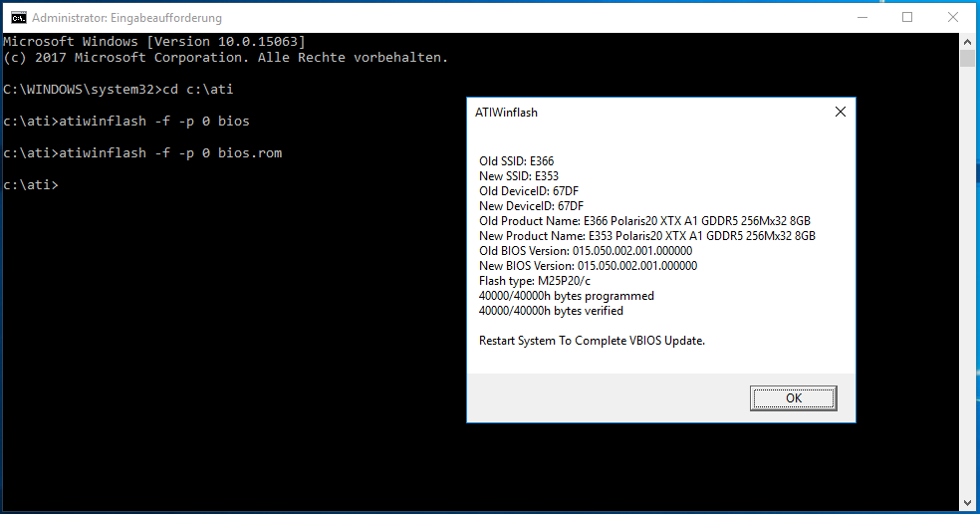Maximize the Eingabeaufforderung window
Viewport: 980px width, 514px height.
click(x=907, y=17)
